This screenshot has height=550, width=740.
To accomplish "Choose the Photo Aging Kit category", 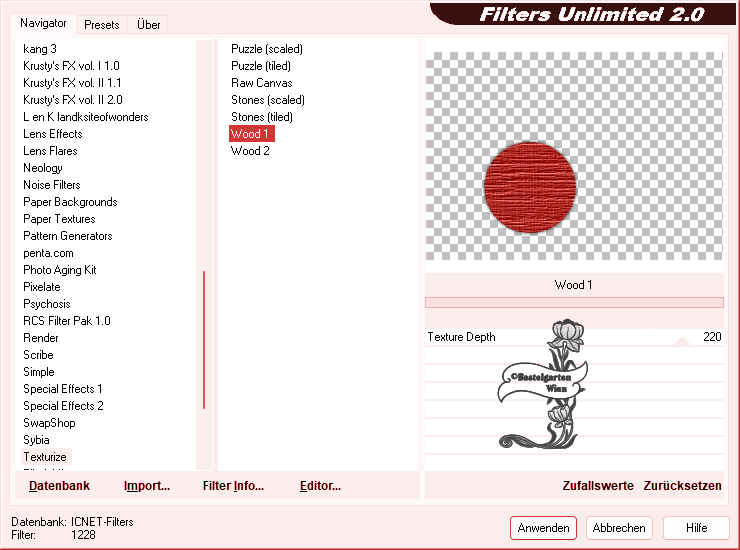I will (x=59, y=270).
